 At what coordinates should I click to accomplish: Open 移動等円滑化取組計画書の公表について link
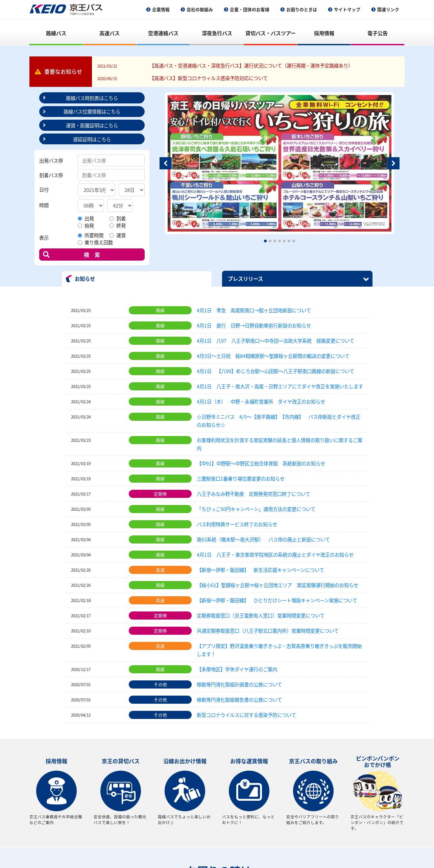(x=239, y=684)
